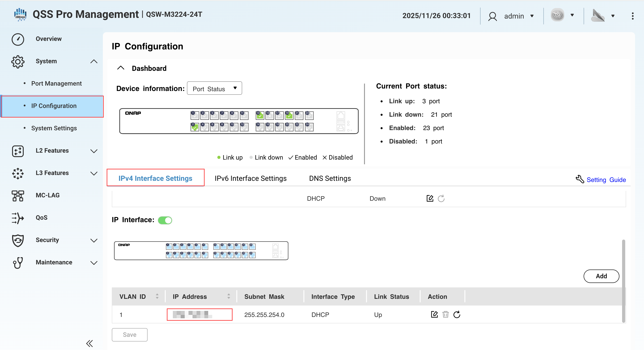Click the trash delete icon in VLAN 1 row

tap(445, 314)
